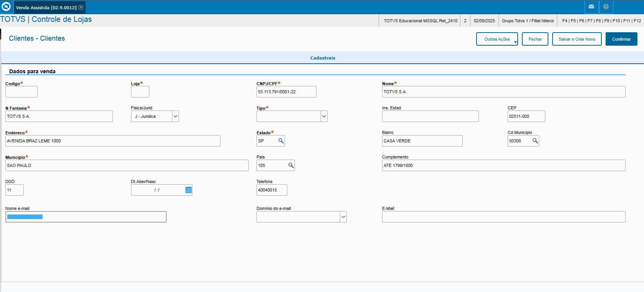This screenshot has width=644, height=292.
Task: Click the TOTVS logo icon
Action: coord(6,7)
